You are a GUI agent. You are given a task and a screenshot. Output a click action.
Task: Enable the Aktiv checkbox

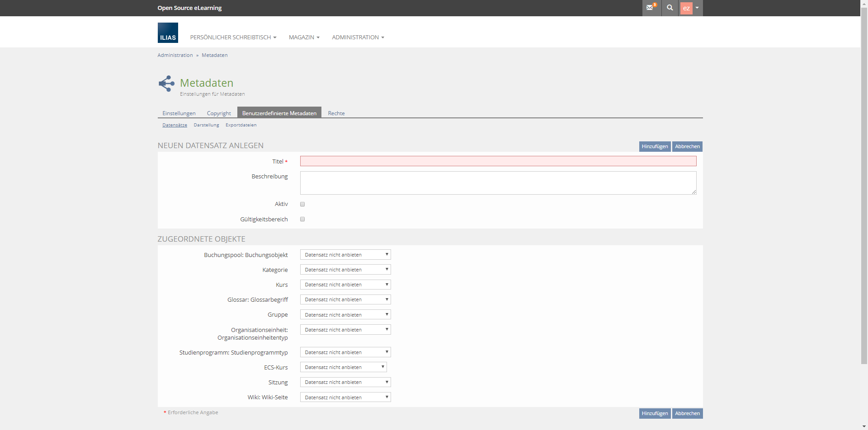[302, 204]
